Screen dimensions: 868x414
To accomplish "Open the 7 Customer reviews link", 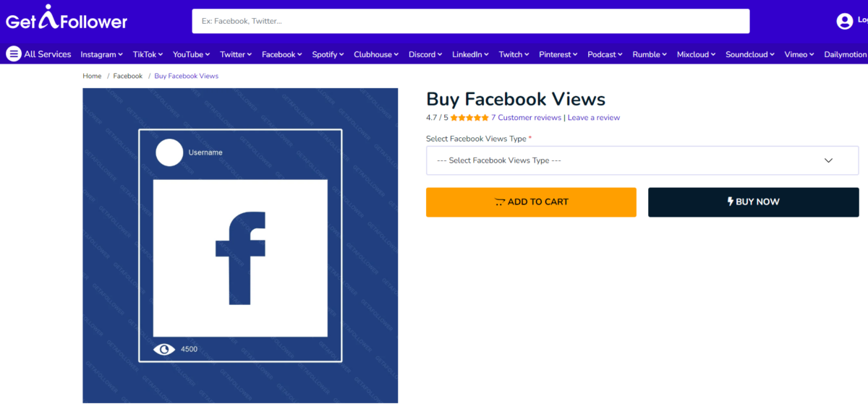I will pyautogui.click(x=526, y=118).
